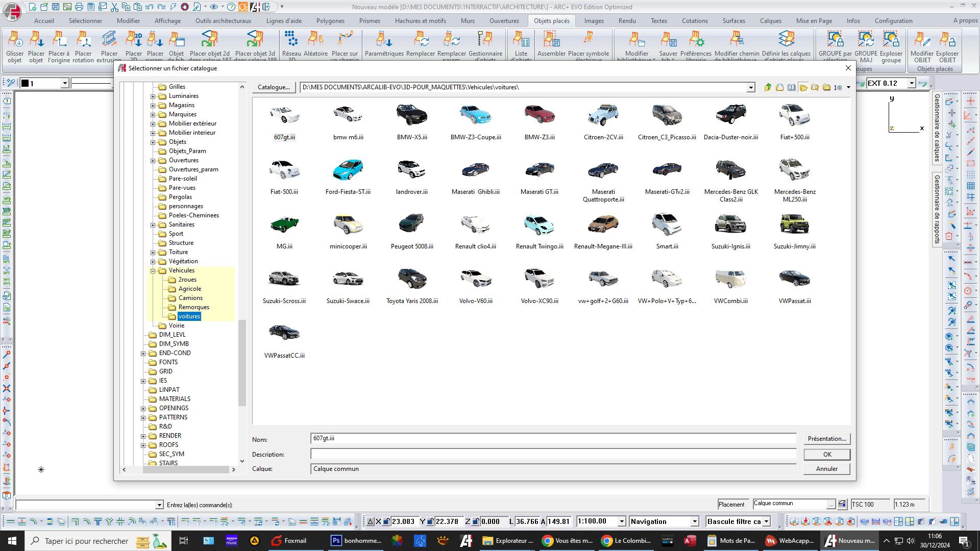Click the folder search icon in dialog
The height and width of the screenshot is (551, 980).
click(x=815, y=87)
